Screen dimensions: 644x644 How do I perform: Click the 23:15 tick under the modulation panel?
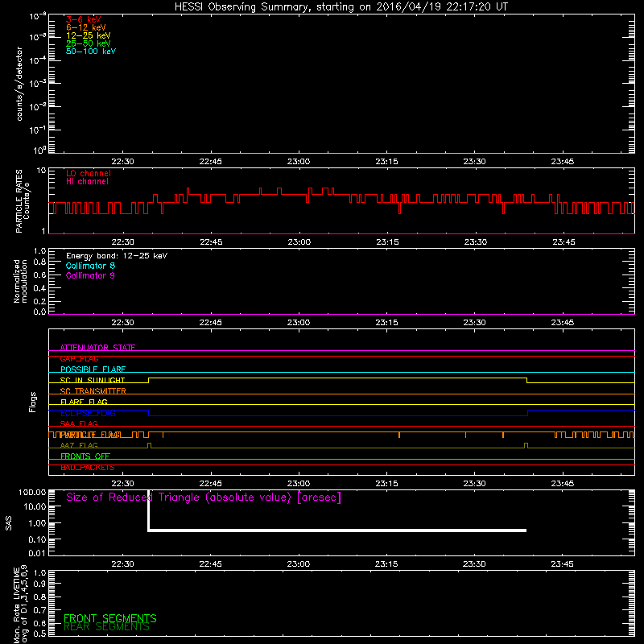click(x=386, y=323)
